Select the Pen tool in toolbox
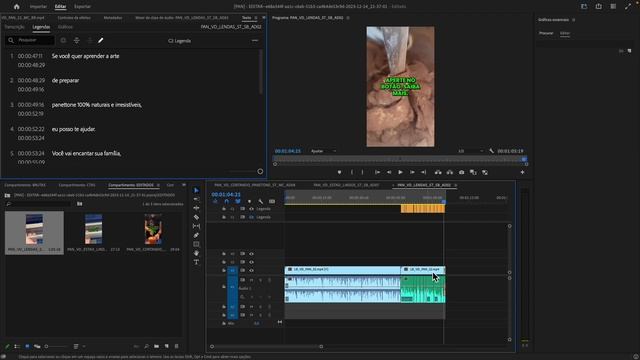 [196, 235]
